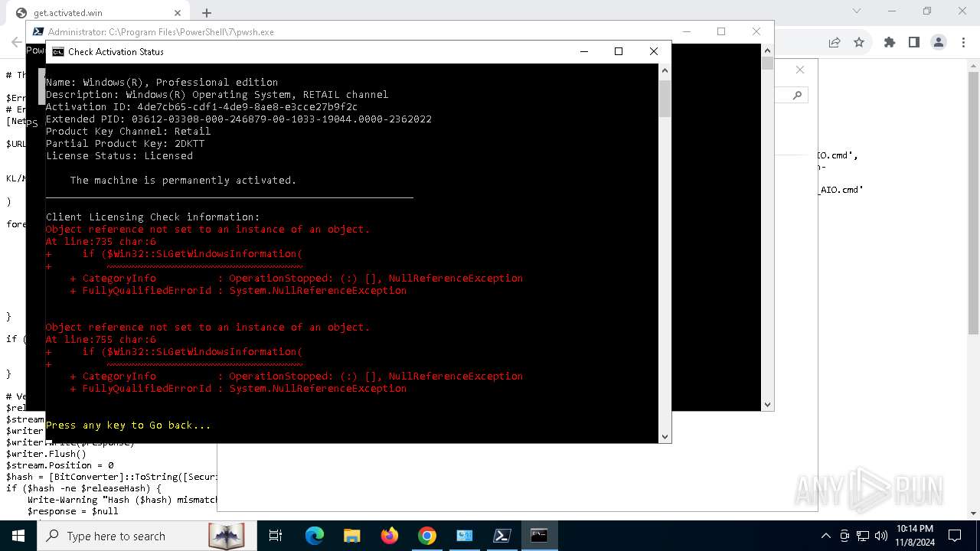Open the search highlights thumbnail in the taskbar

227,536
